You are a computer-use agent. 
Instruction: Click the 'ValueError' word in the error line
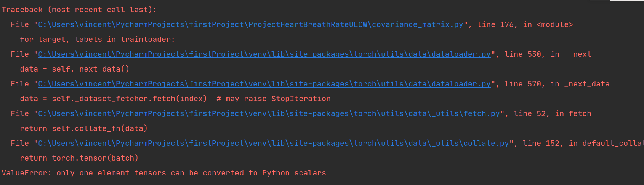(x=24, y=173)
